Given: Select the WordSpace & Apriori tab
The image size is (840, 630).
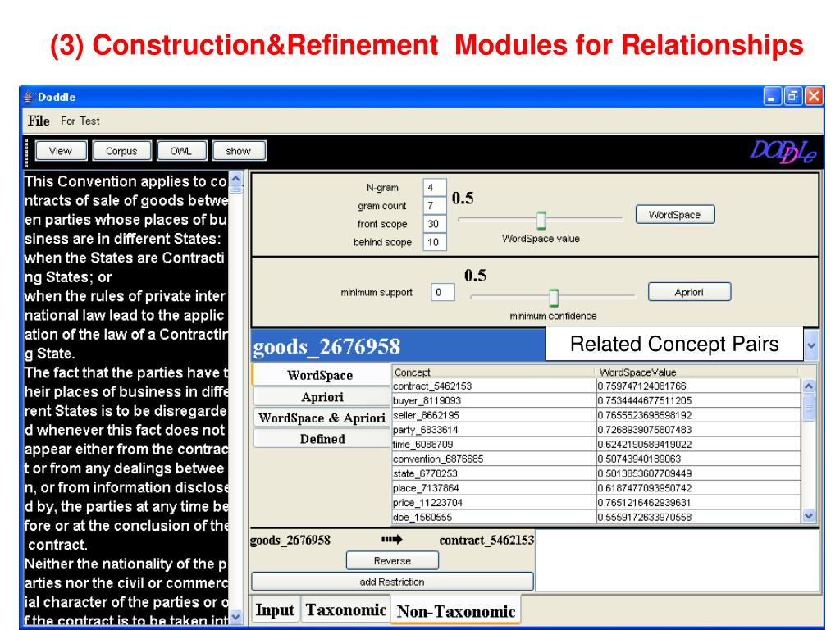Looking at the screenshot, I should [x=322, y=418].
